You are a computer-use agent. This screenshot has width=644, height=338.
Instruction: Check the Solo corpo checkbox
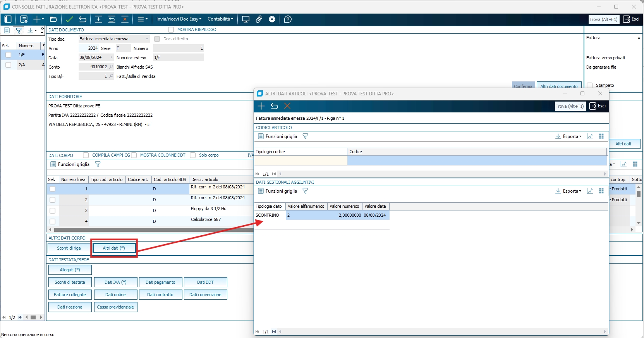click(193, 155)
